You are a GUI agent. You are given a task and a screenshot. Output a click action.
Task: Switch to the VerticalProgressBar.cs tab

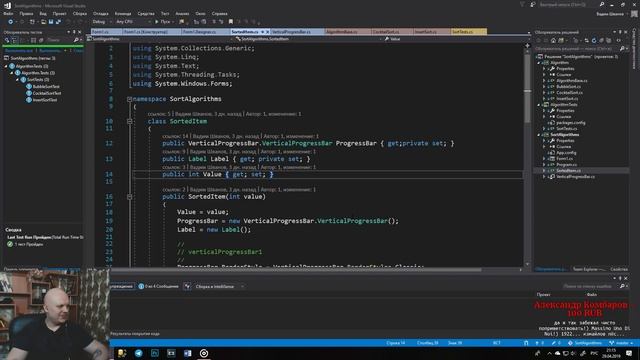298,31
